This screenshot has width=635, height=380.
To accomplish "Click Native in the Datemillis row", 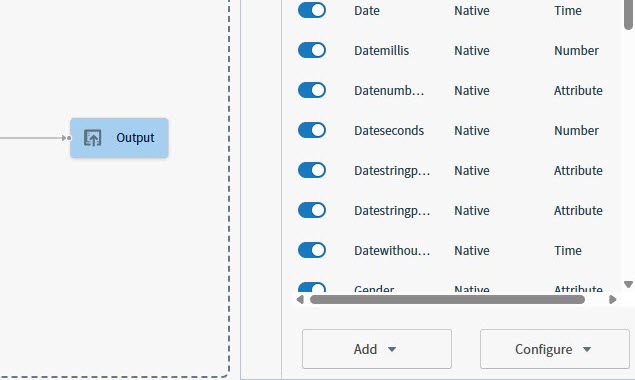I will [472, 51].
